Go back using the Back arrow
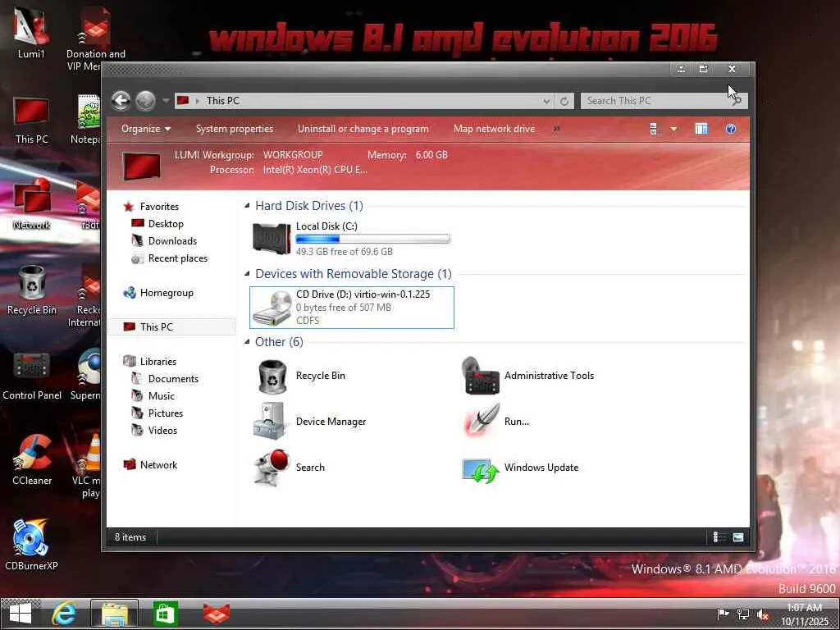This screenshot has height=630, width=840. click(121, 100)
